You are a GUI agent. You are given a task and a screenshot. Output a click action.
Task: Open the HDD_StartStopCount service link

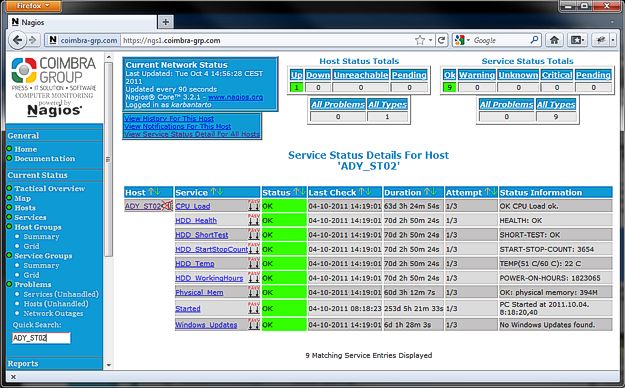point(212,249)
